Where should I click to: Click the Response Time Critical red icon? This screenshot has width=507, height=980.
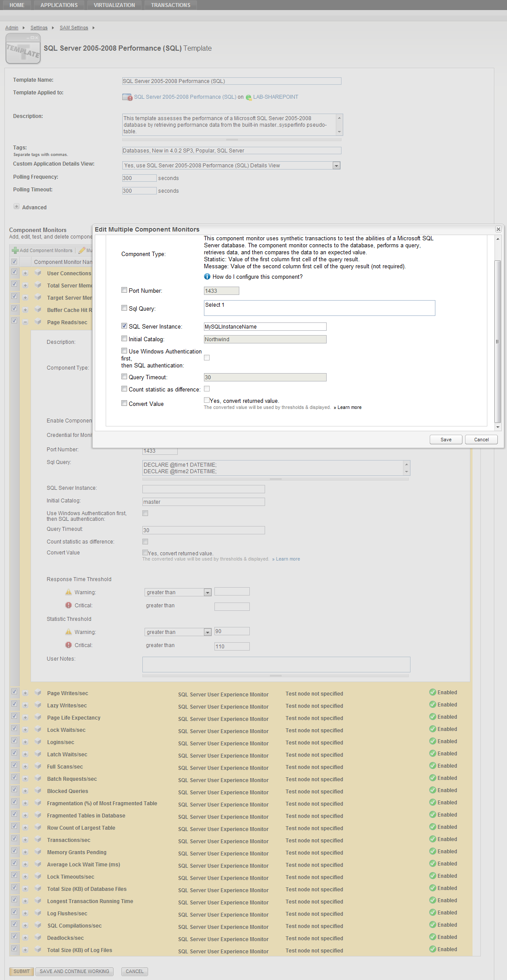pyautogui.click(x=69, y=605)
